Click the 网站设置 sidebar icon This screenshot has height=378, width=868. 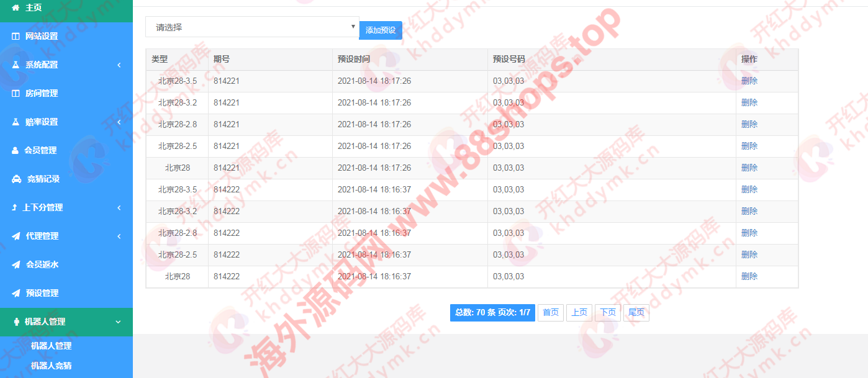[x=16, y=36]
